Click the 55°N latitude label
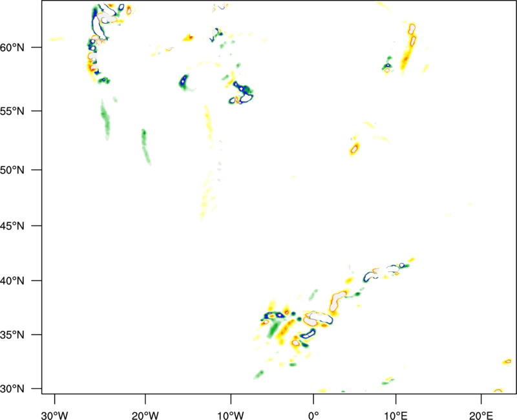Image resolution: width=517 pixels, height=420 pixels. coord(12,111)
